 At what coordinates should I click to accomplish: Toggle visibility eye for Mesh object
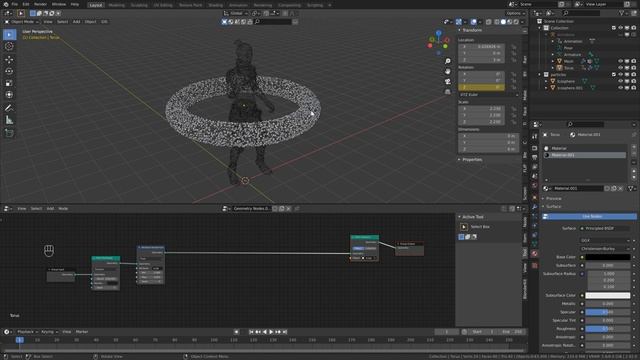(620, 61)
